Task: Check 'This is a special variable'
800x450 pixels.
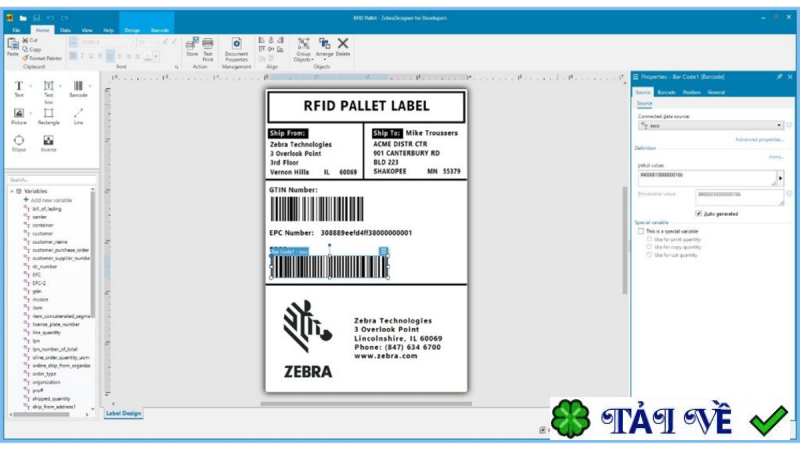Action: coord(641,231)
